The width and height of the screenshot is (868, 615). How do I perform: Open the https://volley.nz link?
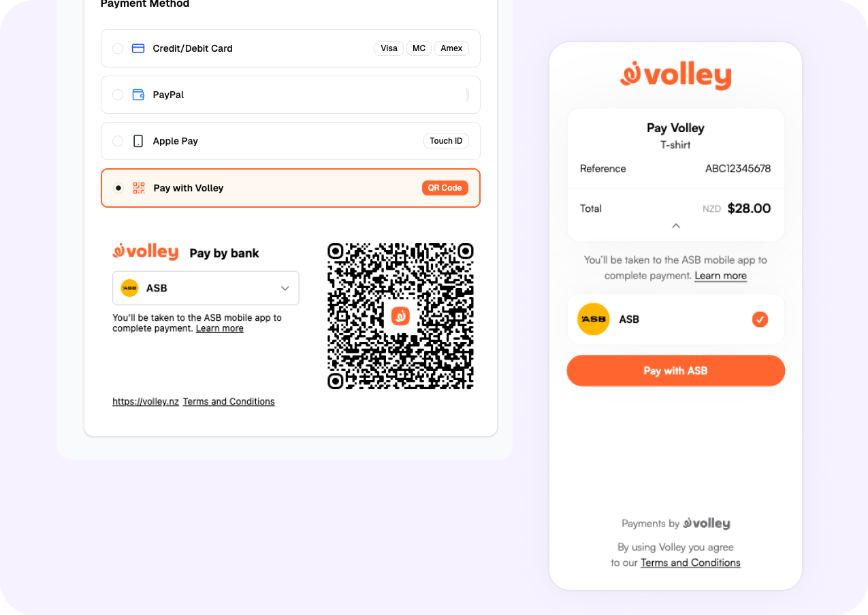click(x=146, y=402)
